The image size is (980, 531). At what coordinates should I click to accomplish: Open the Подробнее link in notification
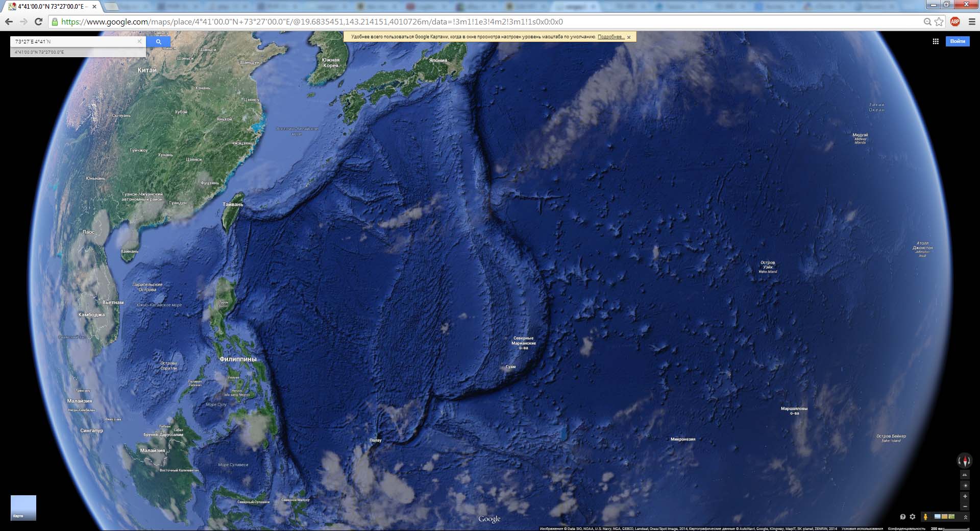point(610,37)
